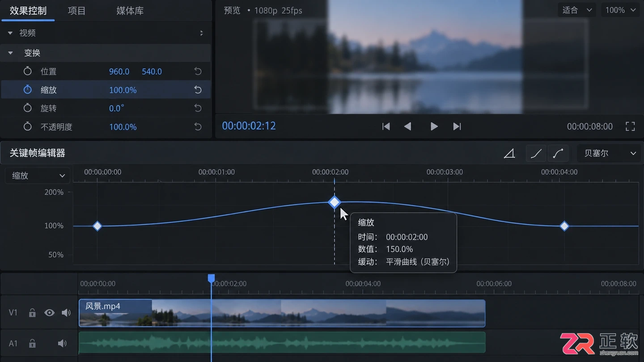Reset the 位置 property
644x362 pixels.
(x=198, y=72)
